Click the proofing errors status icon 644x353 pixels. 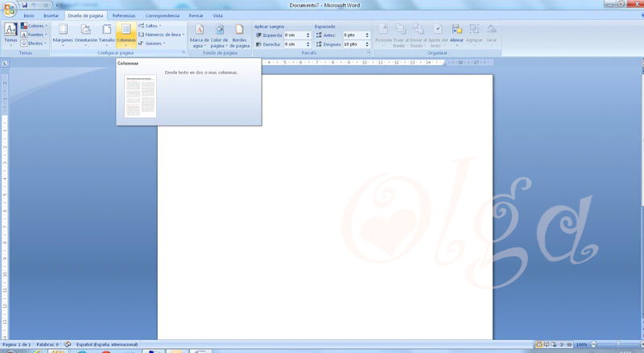coord(68,344)
